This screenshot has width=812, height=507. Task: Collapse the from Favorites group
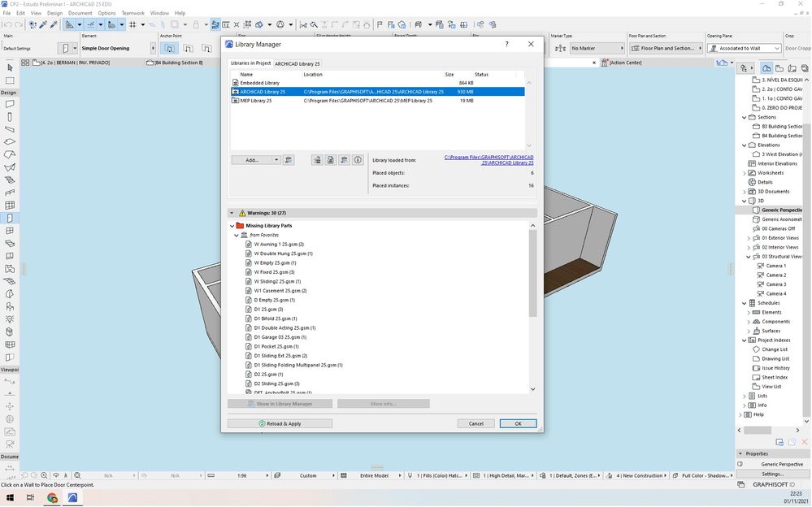(x=237, y=235)
